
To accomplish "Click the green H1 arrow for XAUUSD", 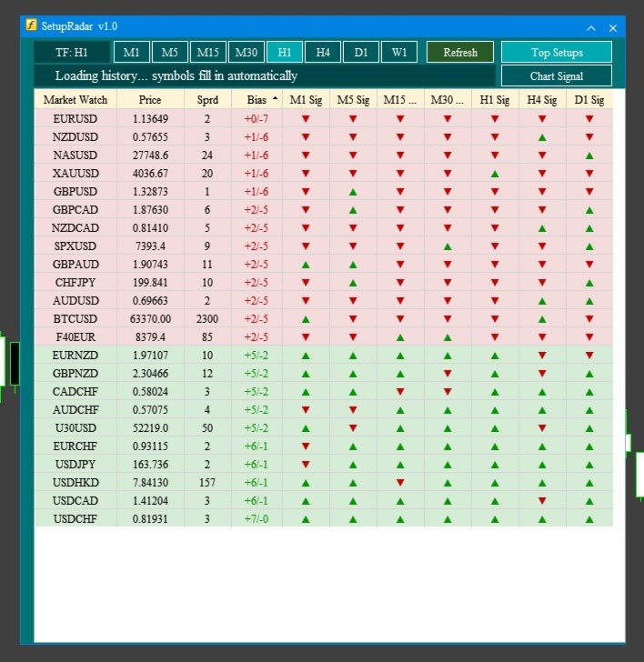I will [x=495, y=174].
